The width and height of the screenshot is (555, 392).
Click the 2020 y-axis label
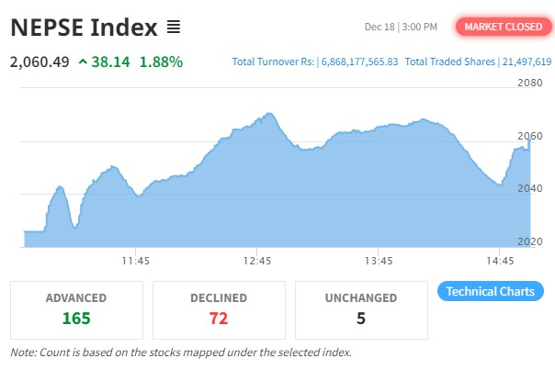click(x=530, y=241)
